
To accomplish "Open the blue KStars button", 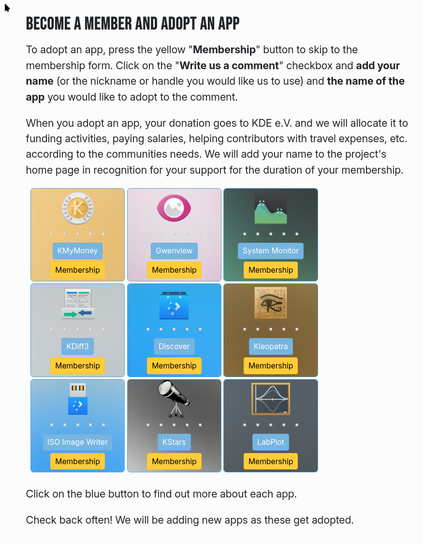I will (174, 442).
